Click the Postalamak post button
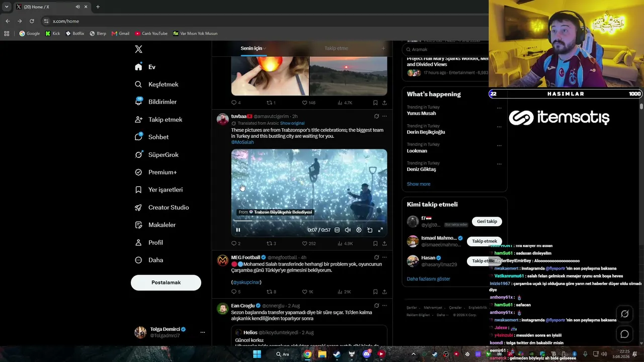644x362 pixels. (x=166, y=283)
